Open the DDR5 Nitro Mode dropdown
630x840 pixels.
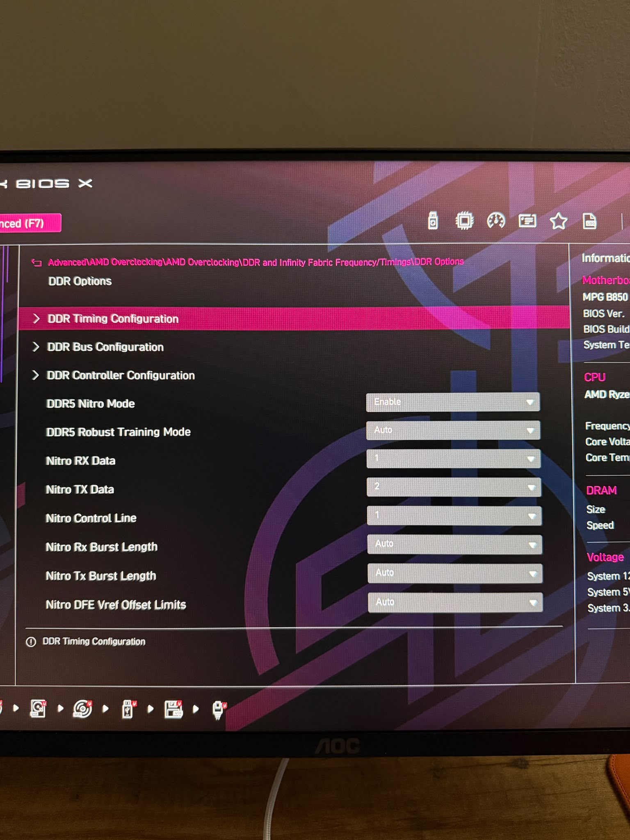tap(453, 402)
